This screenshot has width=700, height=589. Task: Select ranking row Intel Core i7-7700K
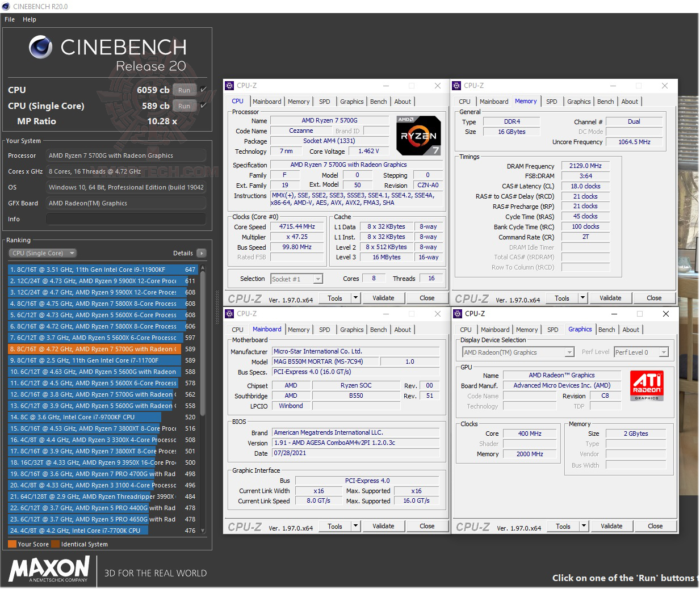103,531
